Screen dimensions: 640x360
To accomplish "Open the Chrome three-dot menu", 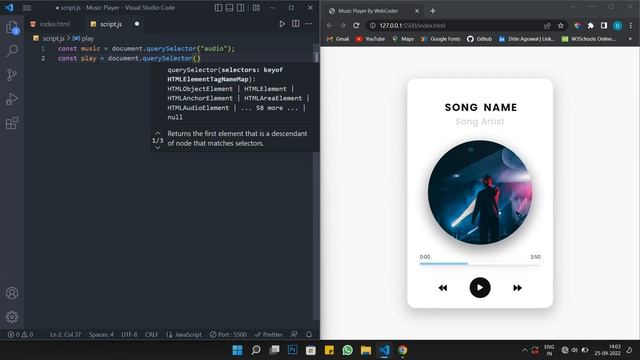I will (631, 25).
